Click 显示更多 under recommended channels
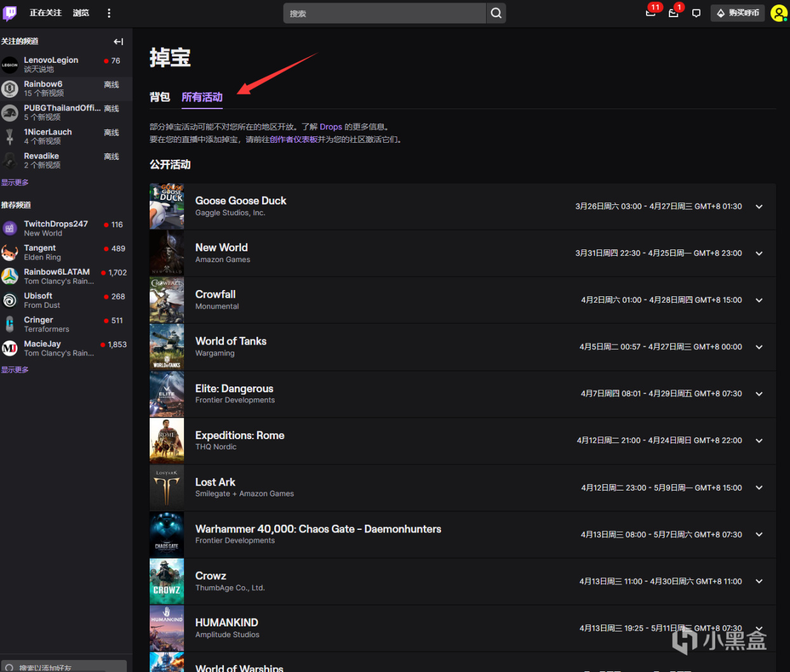 pos(15,370)
